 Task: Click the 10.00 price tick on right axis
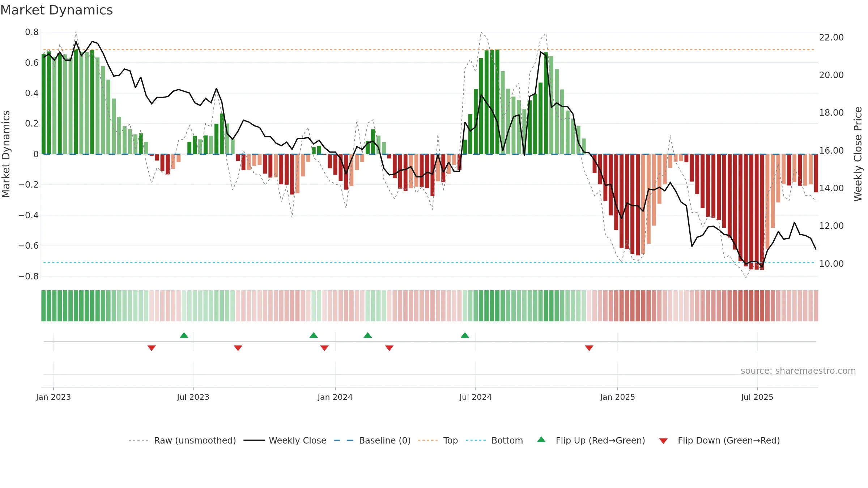pos(831,264)
